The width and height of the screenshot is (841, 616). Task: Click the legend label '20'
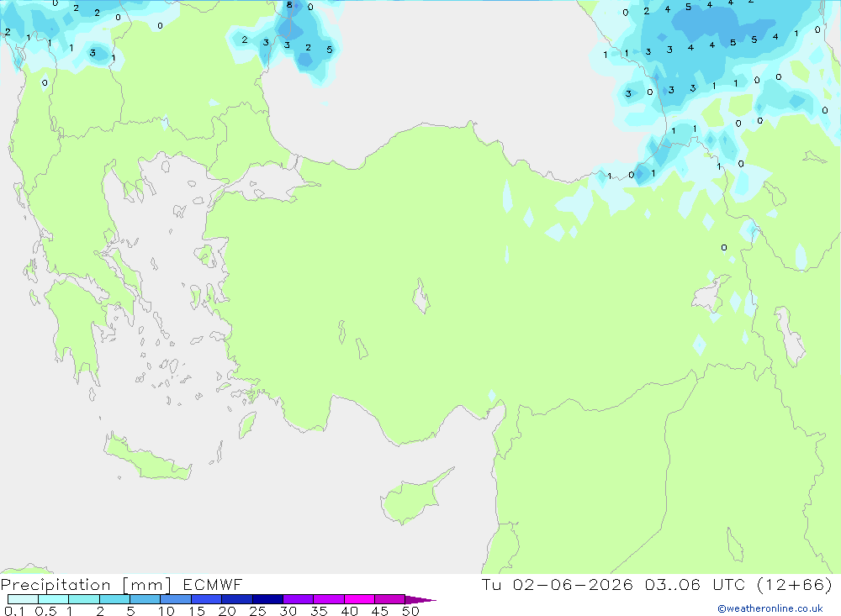(x=227, y=611)
